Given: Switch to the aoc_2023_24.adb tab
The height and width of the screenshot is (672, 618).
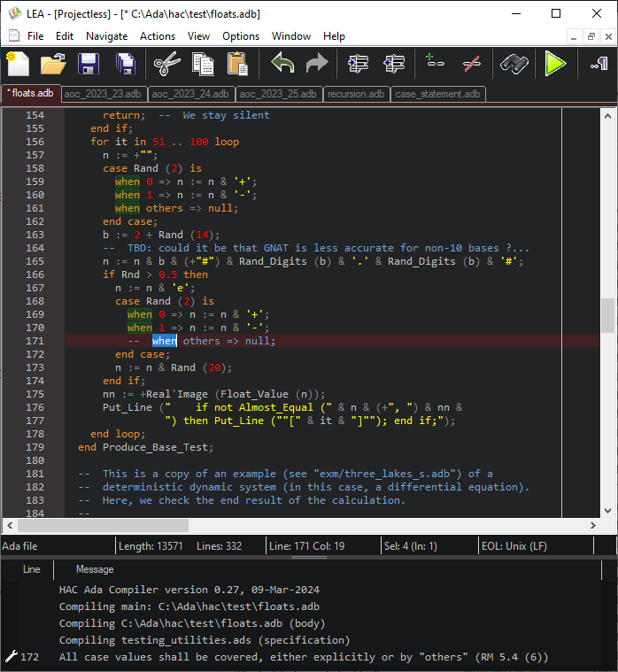Looking at the screenshot, I should [189, 94].
